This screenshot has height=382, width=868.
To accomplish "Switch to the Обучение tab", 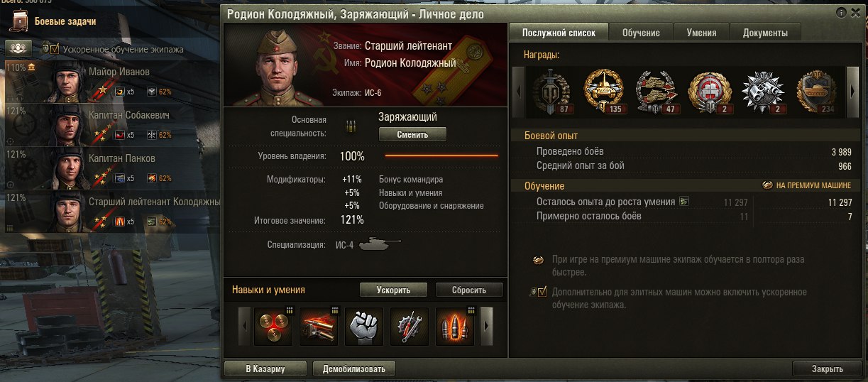I will click(641, 33).
